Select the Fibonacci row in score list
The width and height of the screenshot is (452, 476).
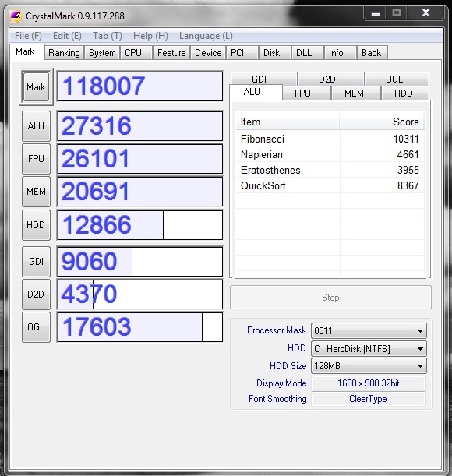[x=330, y=139]
